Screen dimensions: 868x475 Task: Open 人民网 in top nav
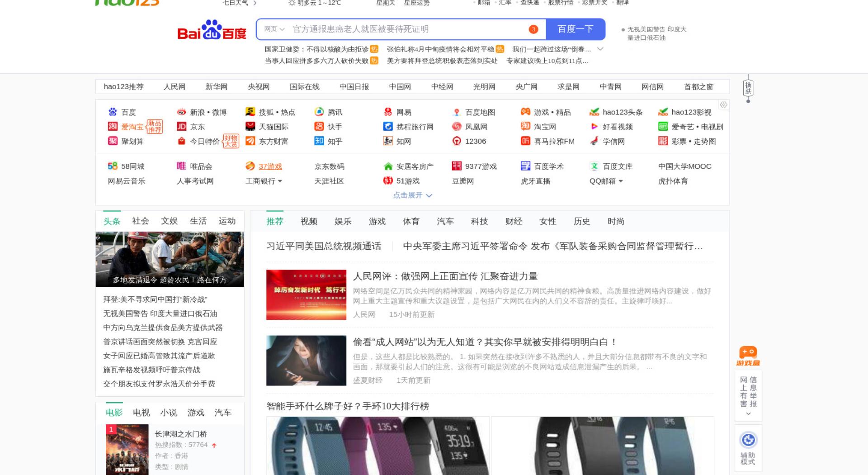pos(175,86)
